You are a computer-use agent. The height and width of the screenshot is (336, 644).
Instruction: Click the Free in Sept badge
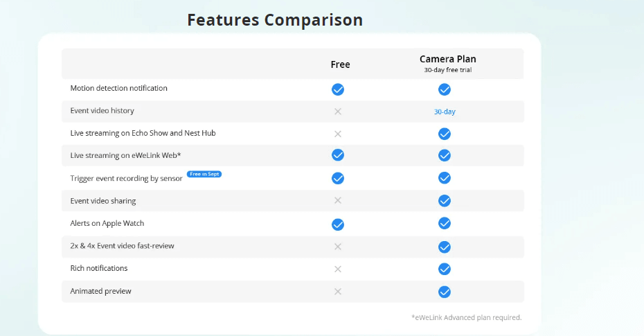point(204,174)
